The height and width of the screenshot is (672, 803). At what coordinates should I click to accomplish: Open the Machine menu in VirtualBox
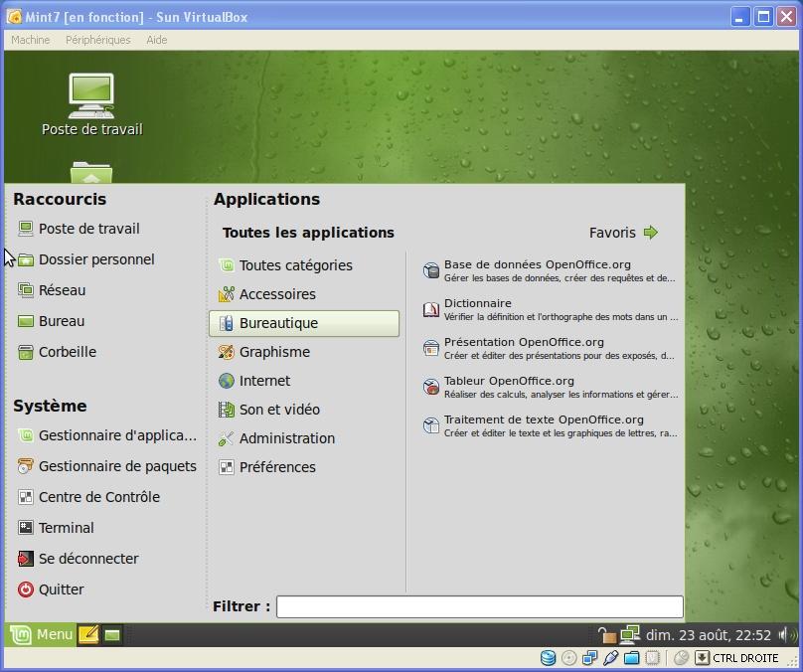point(30,40)
